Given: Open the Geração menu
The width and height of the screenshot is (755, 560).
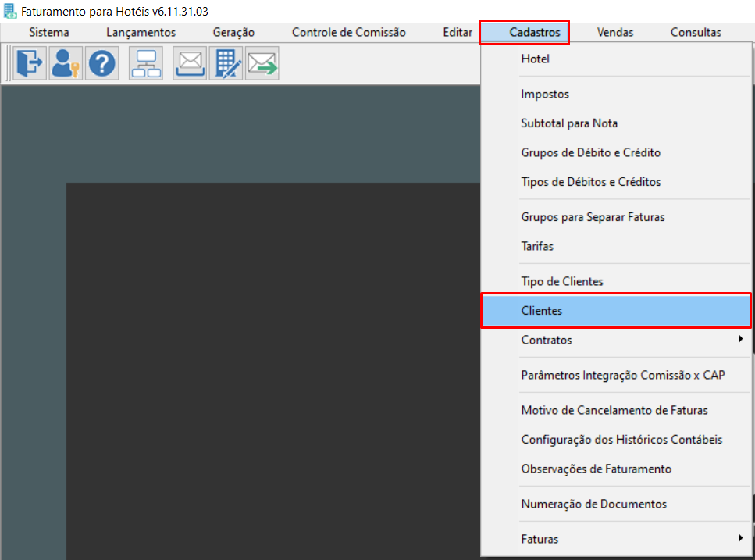Looking at the screenshot, I should coord(233,32).
